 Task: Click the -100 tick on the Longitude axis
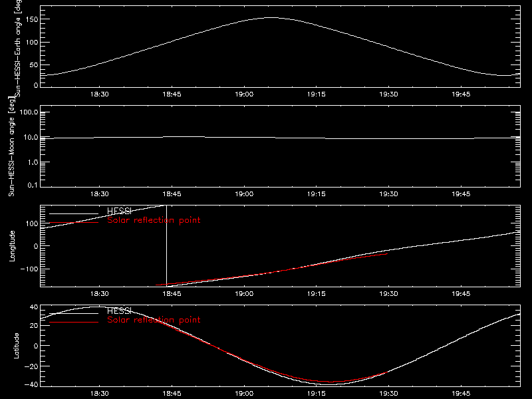click(x=29, y=269)
